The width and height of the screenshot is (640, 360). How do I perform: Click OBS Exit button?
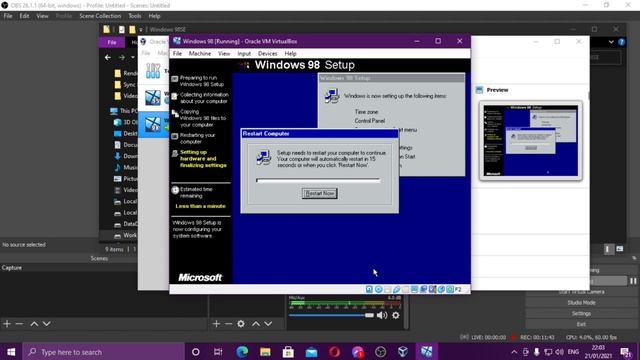pyautogui.click(x=581, y=324)
